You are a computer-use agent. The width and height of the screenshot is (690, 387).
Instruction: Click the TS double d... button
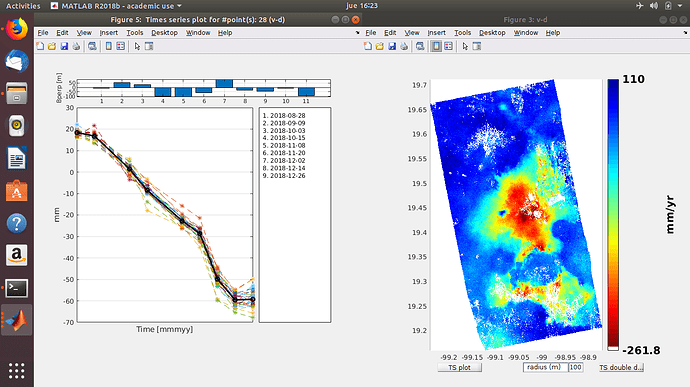pyautogui.click(x=621, y=367)
